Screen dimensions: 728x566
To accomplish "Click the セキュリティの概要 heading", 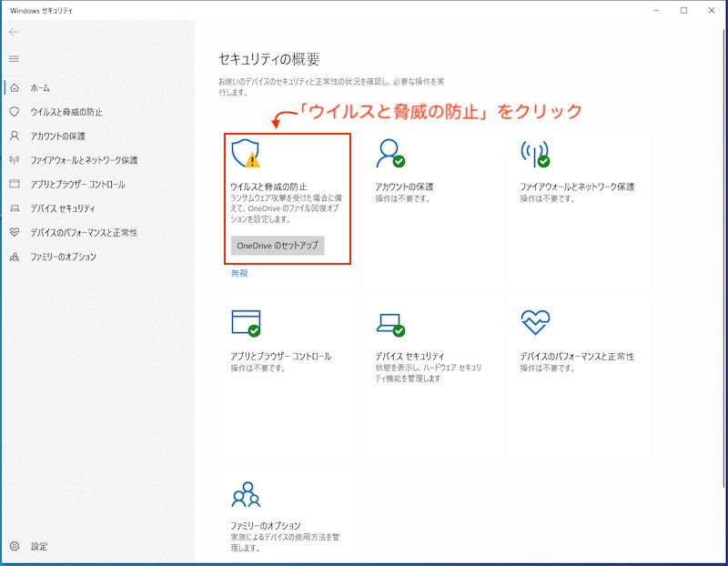I will tap(269, 59).
